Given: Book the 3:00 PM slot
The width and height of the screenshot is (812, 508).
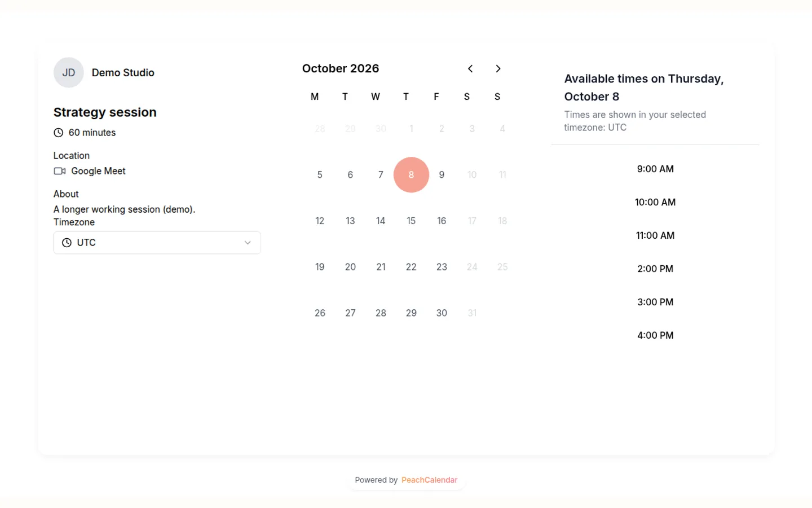Looking at the screenshot, I should click(655, 302).
